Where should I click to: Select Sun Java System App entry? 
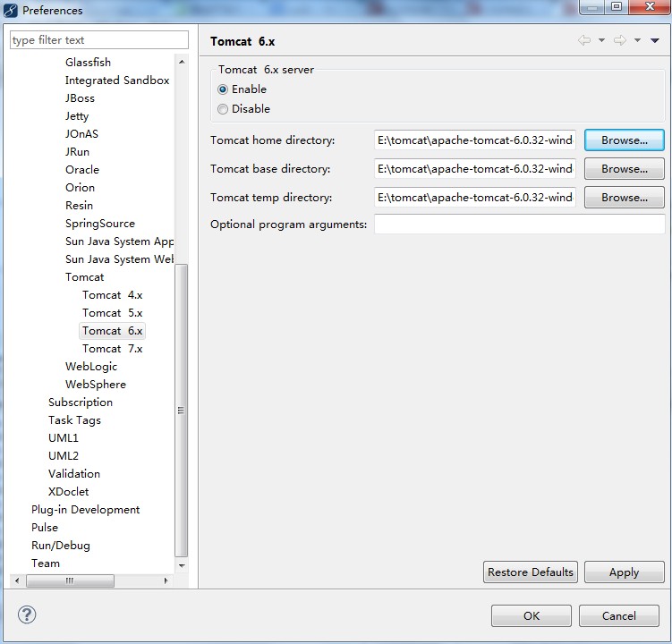(x=120, y=241)
